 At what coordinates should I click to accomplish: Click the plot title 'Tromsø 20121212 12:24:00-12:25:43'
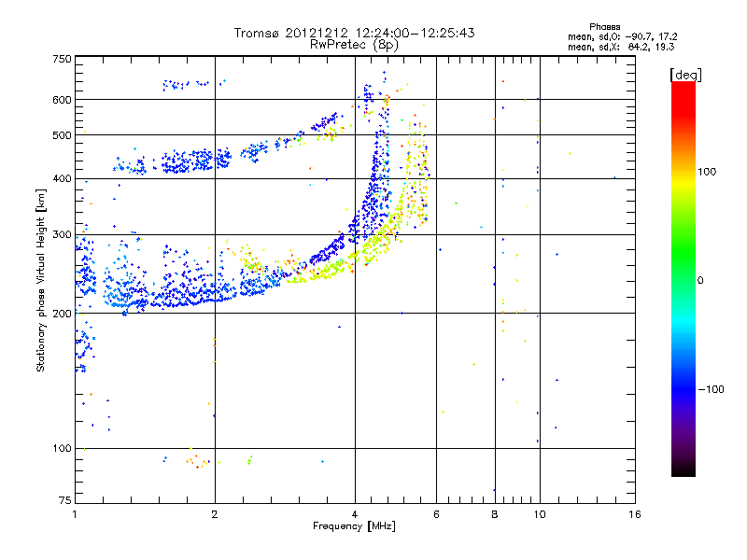[x=355, y=33]
